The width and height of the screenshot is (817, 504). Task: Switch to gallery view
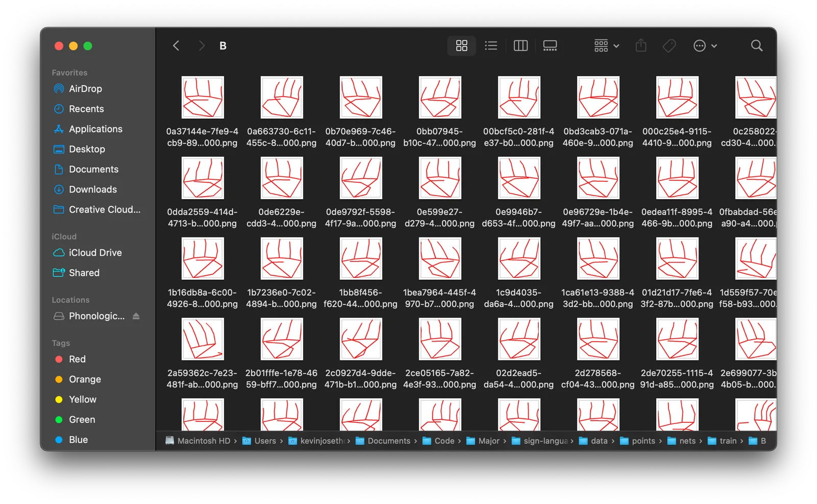coord(550,46)
